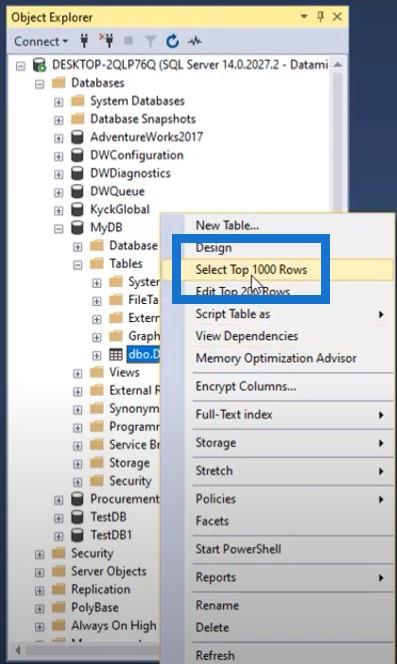Click the MyDB database icon
Screen dimensions: 397x664
click(77, 228)
